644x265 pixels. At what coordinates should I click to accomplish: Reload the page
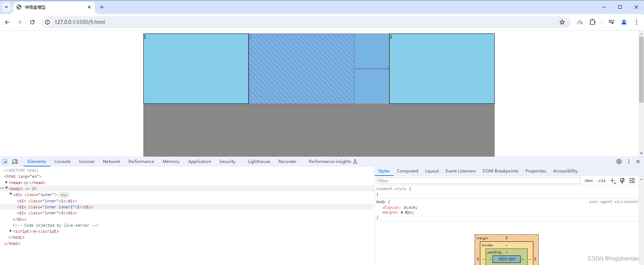point(32,22)
